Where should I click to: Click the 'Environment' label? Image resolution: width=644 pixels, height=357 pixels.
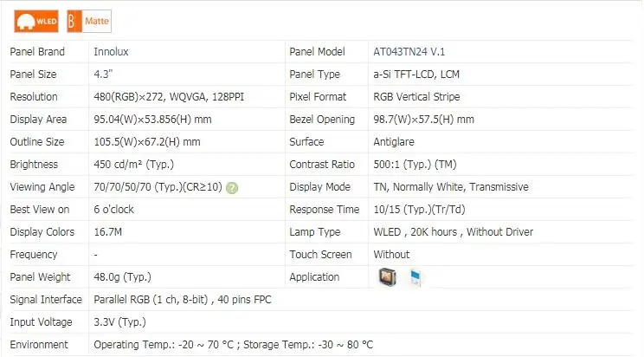point(39,345)
